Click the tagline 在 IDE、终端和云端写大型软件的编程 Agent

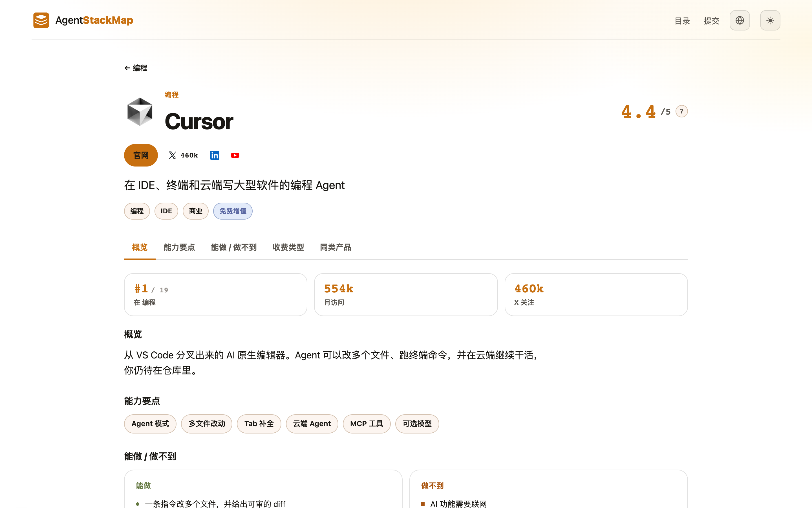point(234,185)
